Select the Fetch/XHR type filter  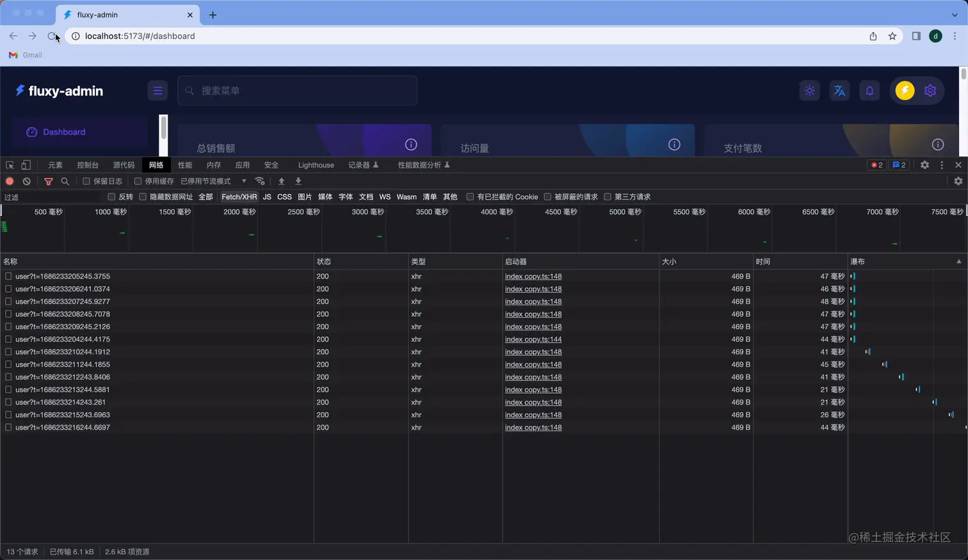[239, 197]
